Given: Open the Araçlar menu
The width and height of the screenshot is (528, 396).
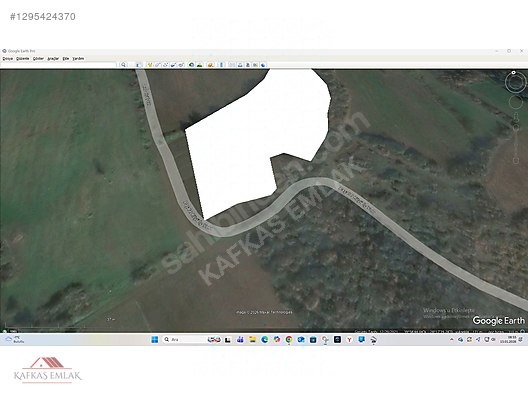Looking at the screenshot, I should [53, 59].
